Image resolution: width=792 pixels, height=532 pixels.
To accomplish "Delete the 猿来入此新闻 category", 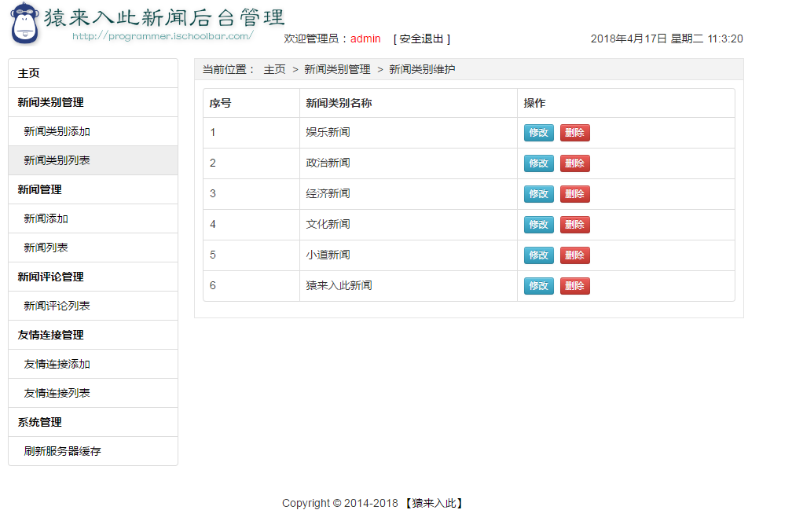I will pos(575,286).
